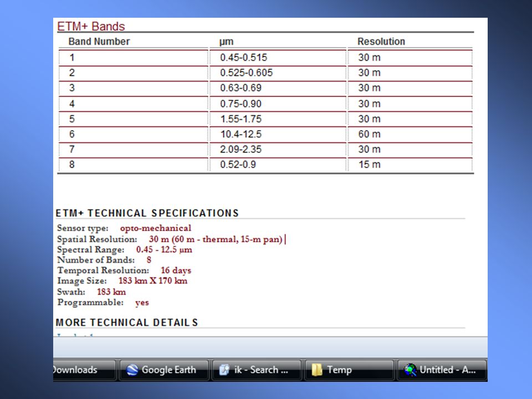Click the 16 days temporal resolution value

(x=176, y=270)
